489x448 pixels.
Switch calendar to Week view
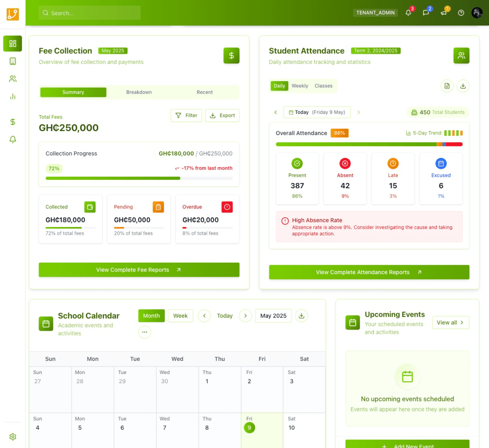coord(180,316)
